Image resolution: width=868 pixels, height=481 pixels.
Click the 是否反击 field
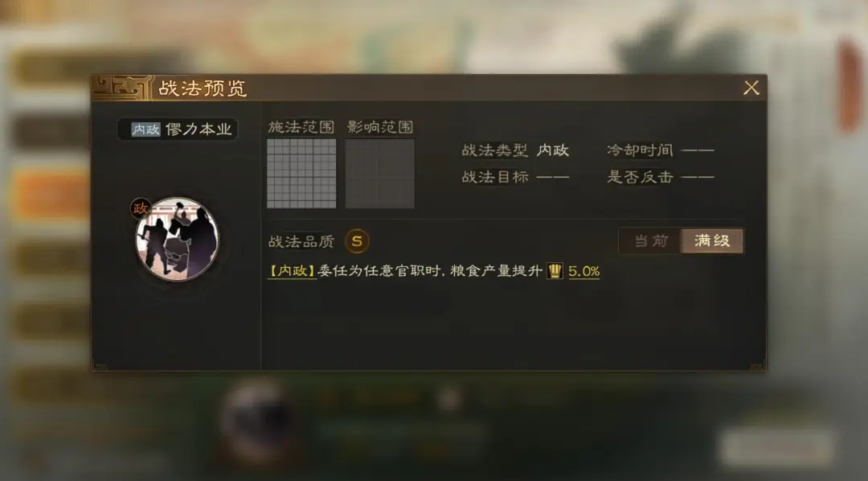coord(661,177)
